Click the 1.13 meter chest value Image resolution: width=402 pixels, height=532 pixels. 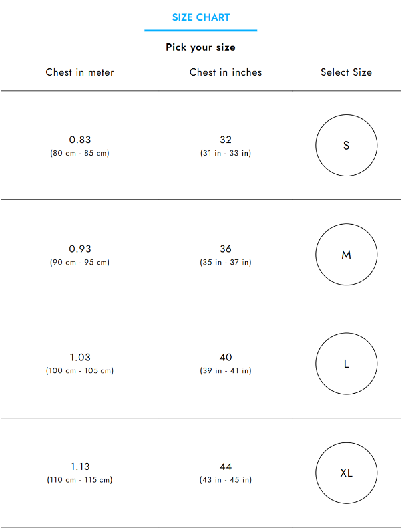[80, 467]
